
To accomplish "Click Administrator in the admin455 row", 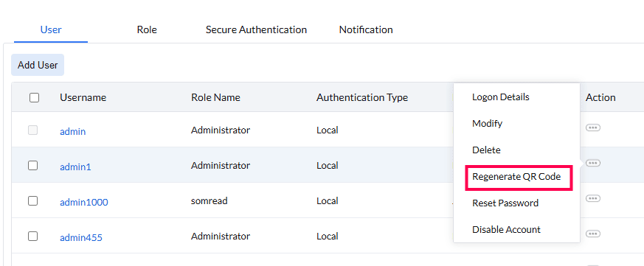I will (221, 236).
